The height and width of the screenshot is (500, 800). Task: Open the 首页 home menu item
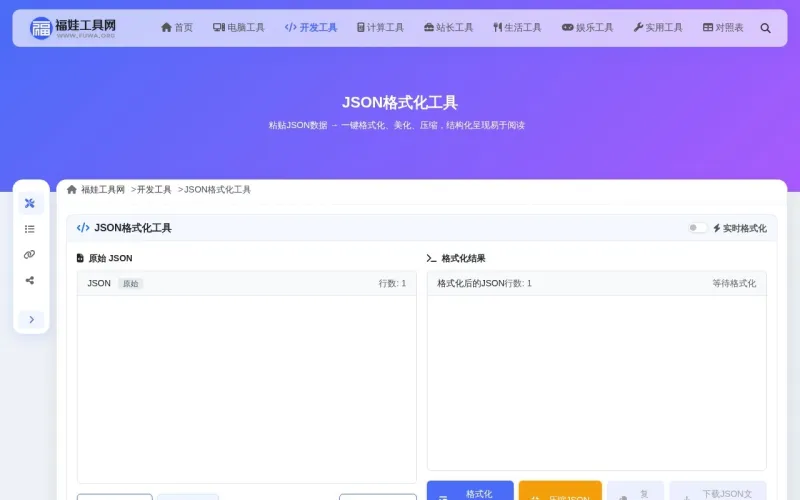point(177,28)
